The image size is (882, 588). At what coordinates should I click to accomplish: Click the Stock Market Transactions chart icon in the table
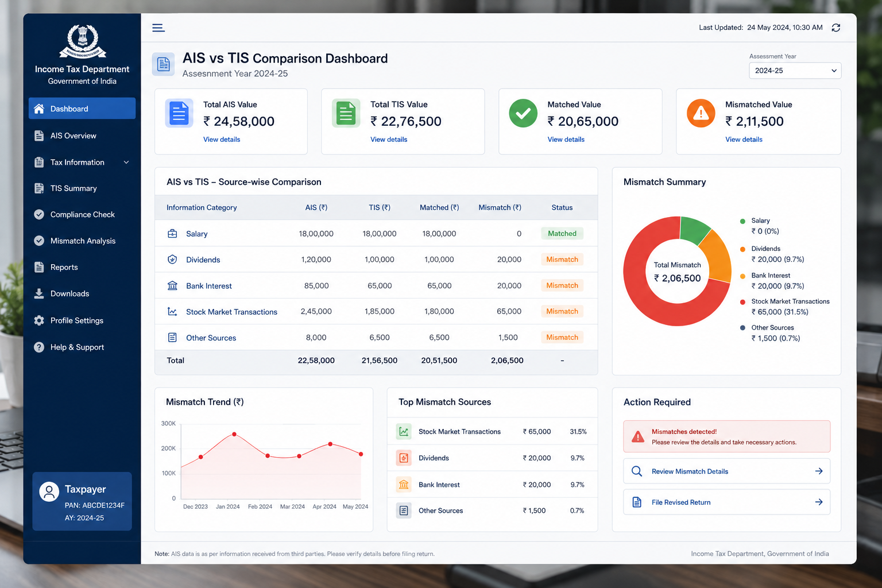tap(172, 311)
